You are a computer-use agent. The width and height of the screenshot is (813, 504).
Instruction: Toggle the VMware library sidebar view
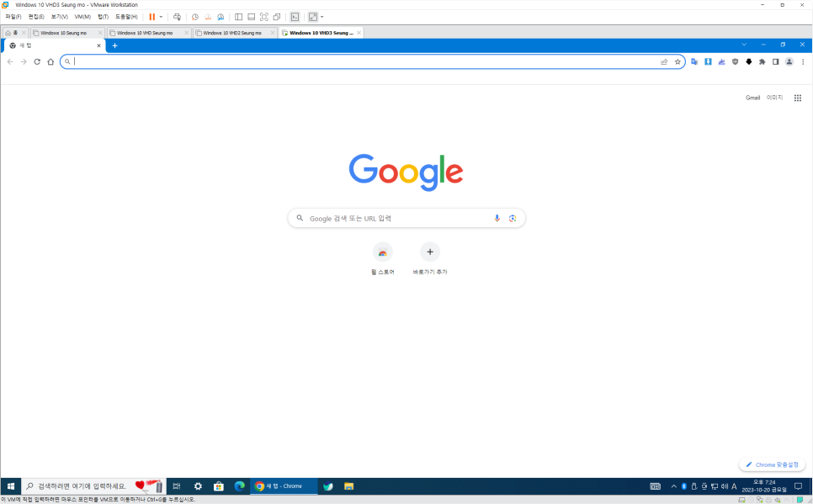point(238,17)
